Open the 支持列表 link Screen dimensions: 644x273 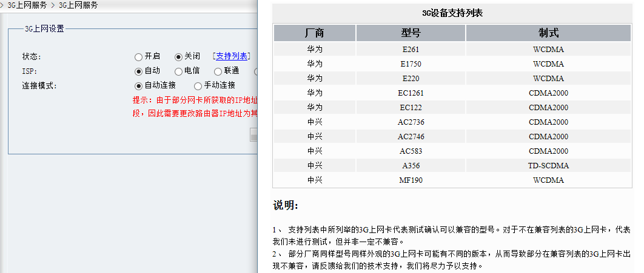(232, 56)
